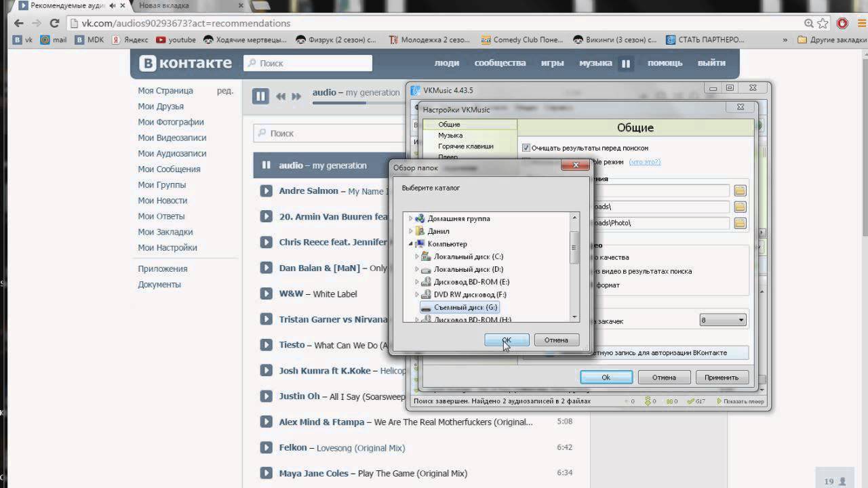Play Andre Salmon track

[x=267, y=191]
